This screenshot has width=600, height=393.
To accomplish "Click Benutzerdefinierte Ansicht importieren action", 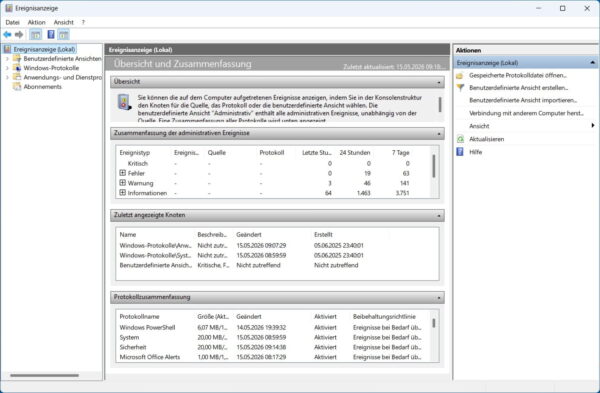I will [523, 100].
